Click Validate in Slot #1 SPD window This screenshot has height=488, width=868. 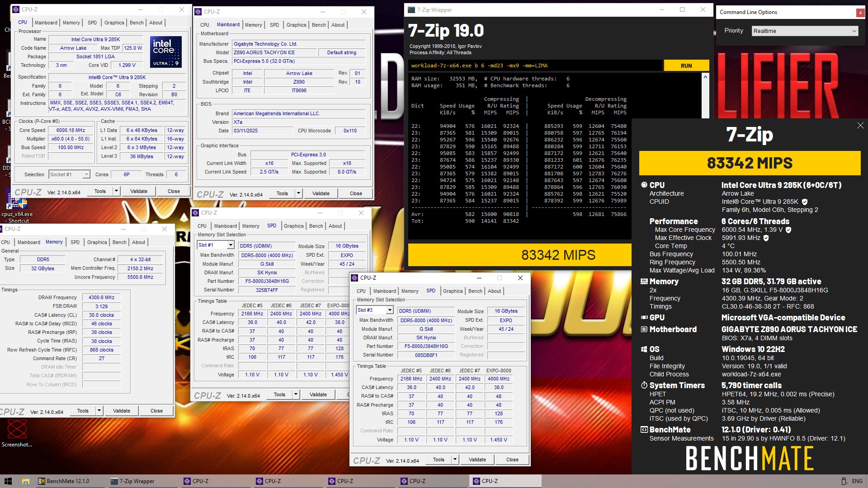coord(318,394)
